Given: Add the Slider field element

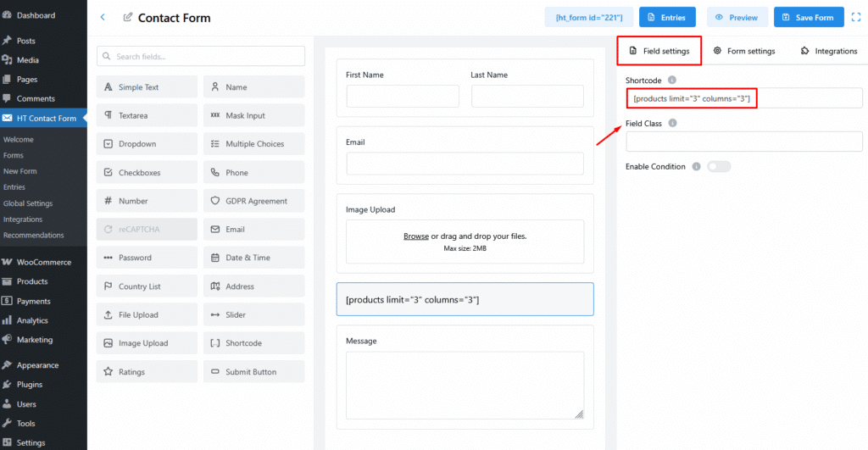Looking at the screenshot, I should coord(253,315).
